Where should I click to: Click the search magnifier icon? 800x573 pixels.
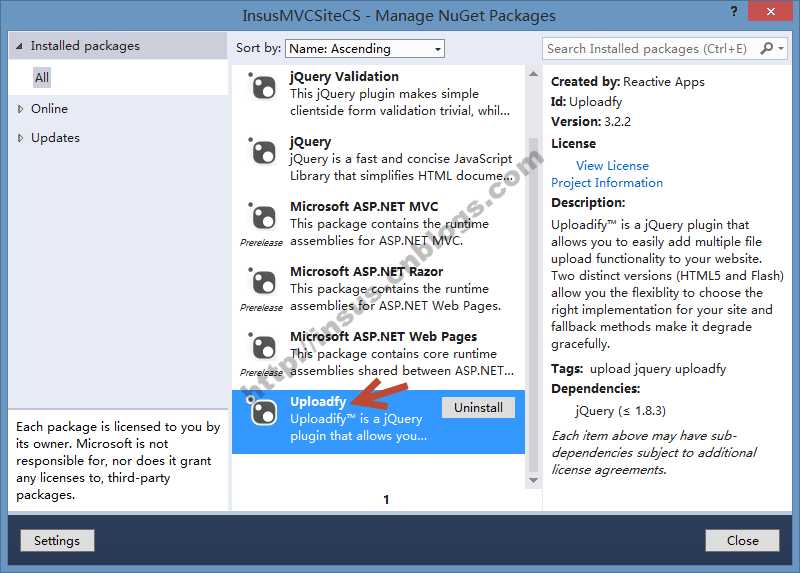click(766, 48)
